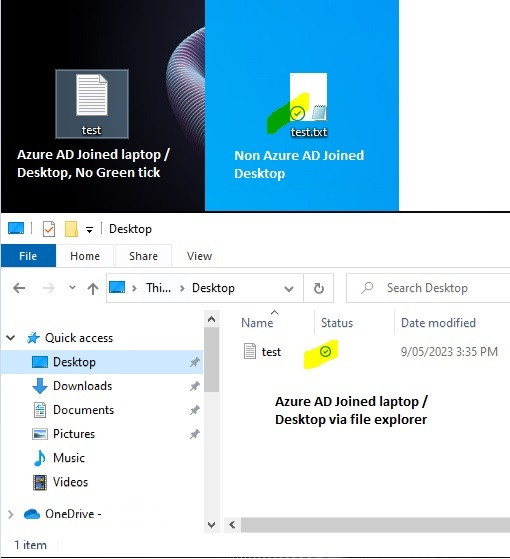The image size is (510, 559).
Task: Click navigation pane scroll up arrow
Action: click(x=212, y=319)
